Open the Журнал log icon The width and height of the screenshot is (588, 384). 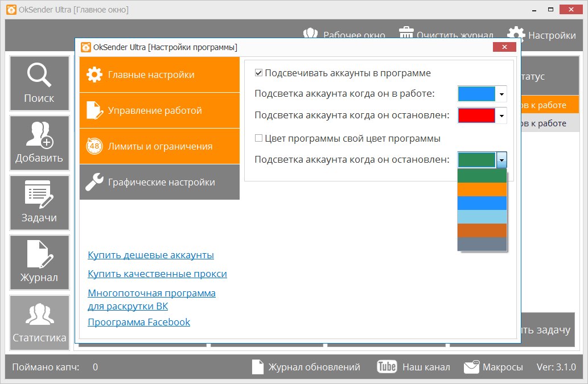(x=39, y=256)
